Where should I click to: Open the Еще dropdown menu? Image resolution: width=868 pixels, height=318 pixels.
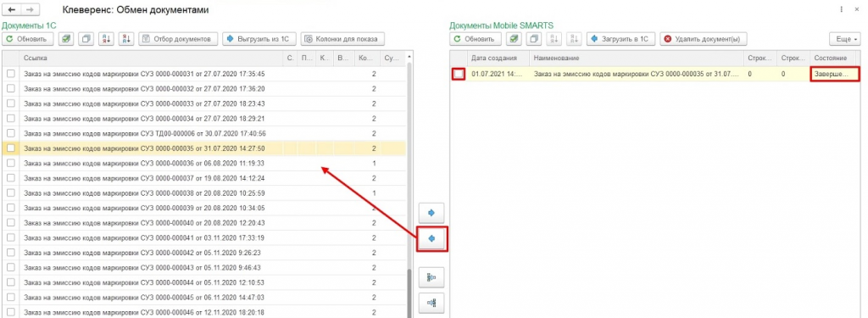click(844, 39)
